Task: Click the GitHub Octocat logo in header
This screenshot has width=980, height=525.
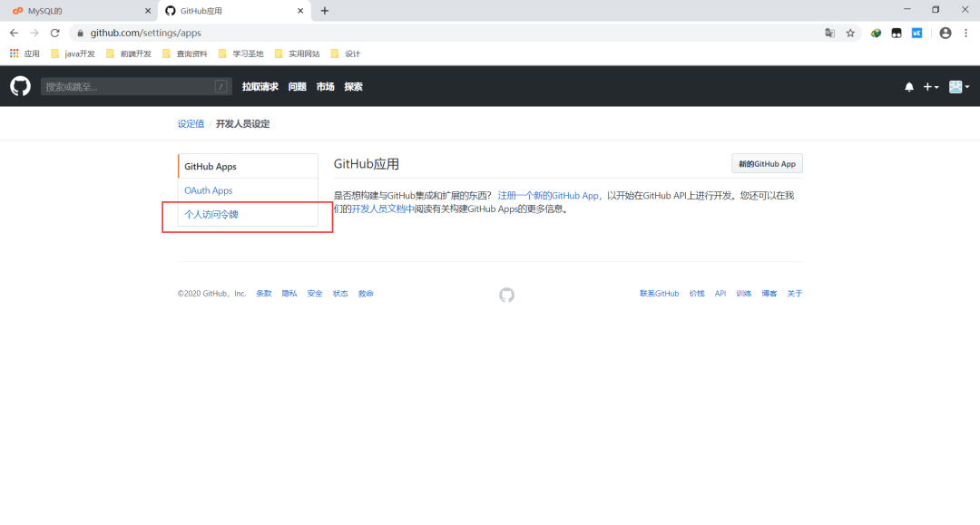Action: tap(20, 86)
